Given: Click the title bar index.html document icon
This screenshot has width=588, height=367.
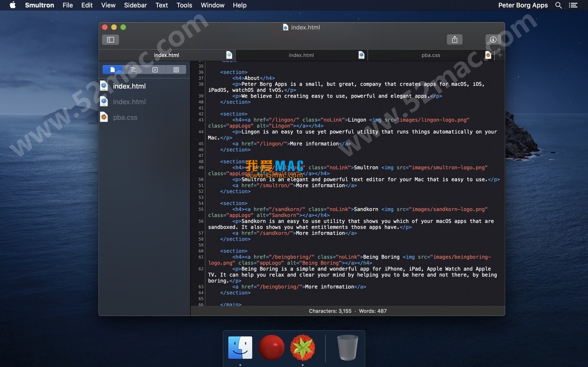Looking at the screenshot, I should (x=286, y=27).
